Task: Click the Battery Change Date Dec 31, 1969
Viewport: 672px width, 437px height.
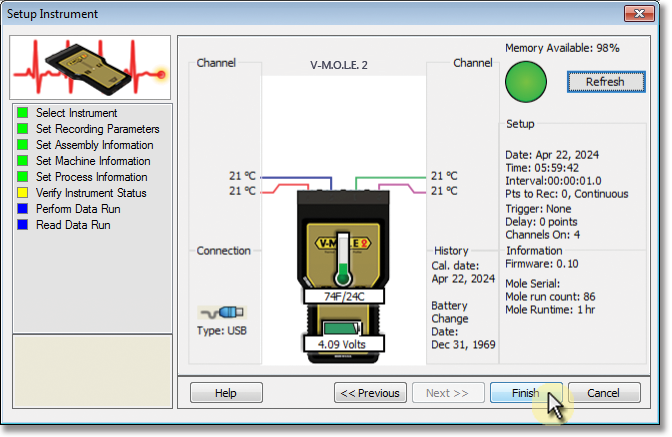Action: pos(463,325)
